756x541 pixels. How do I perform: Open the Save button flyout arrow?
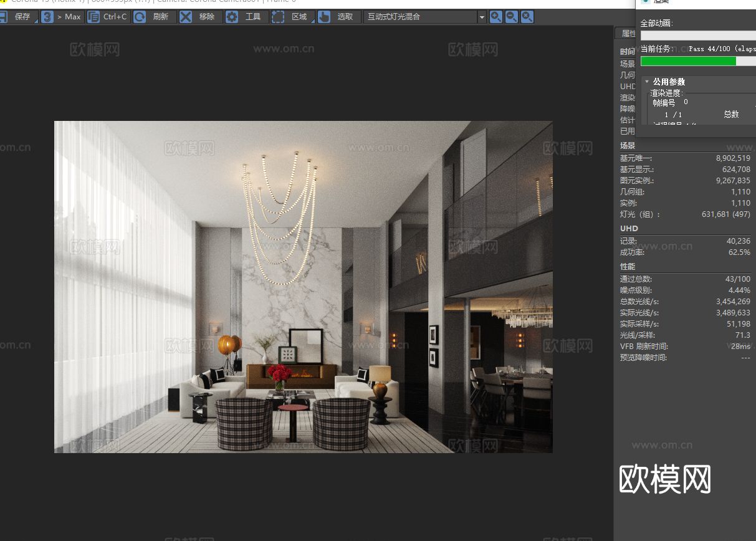[x=37, y=22]
